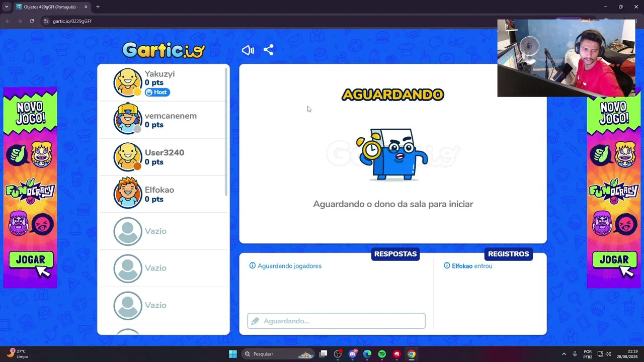The height and width of the screenshot is (362, 644).
Task: Click the RESPOSTAS panel label
Action: pos(395,254)
